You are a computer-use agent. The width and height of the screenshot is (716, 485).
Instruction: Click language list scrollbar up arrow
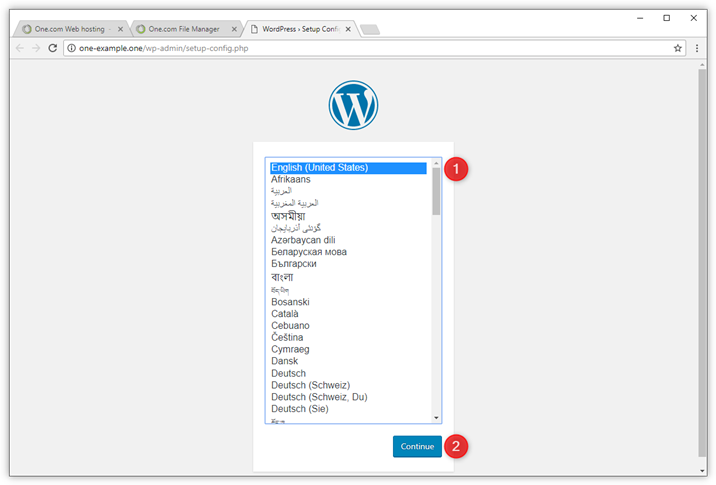click(436, 163)
